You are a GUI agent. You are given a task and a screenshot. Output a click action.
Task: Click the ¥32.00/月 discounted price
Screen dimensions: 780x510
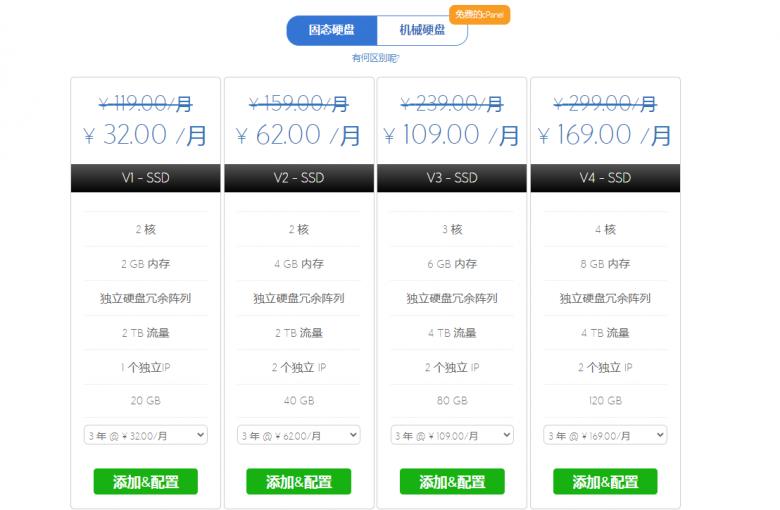(146, 134)
